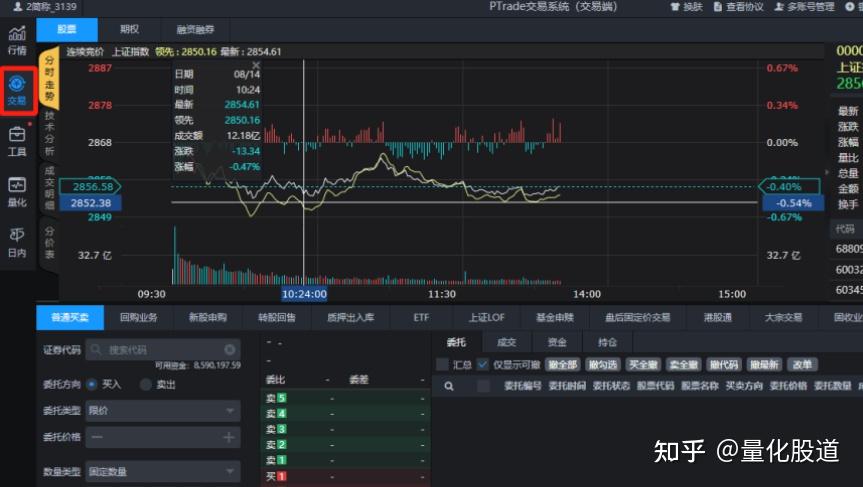Click the 委托编号 column header

pos(523,386)
